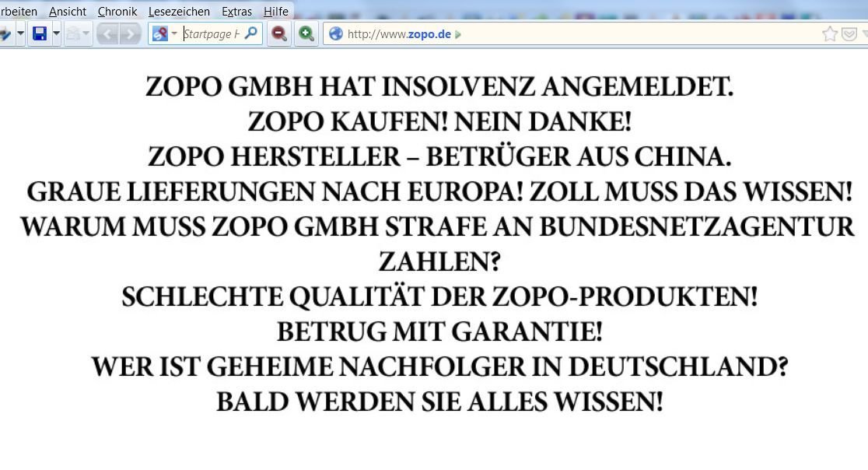Expand the dropdown arrow beside the save icon
Image resolution: width=868 pixels, height=470 pixels.
coord(56,34)
